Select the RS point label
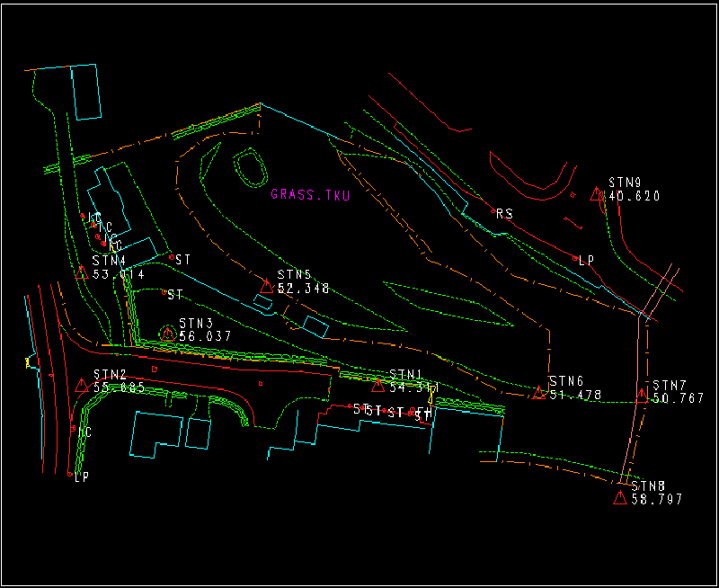The image size is (719, 588). pyautogui.click(x=504, y=214)
